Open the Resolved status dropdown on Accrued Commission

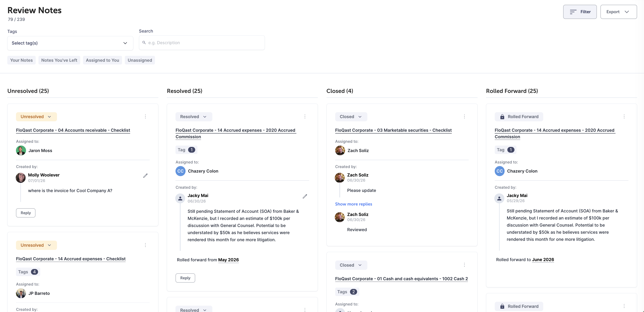pos(194,117)
